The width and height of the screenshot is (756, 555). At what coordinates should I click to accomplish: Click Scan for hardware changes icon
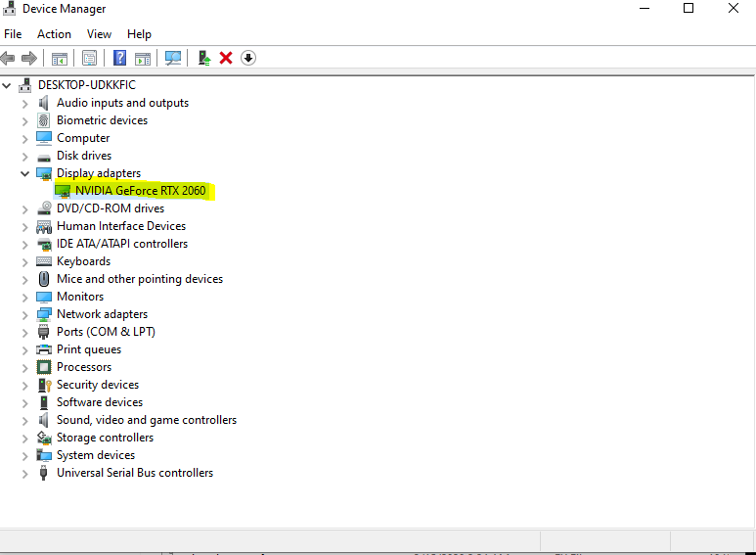pyautogui.click(x=173, y=59)
